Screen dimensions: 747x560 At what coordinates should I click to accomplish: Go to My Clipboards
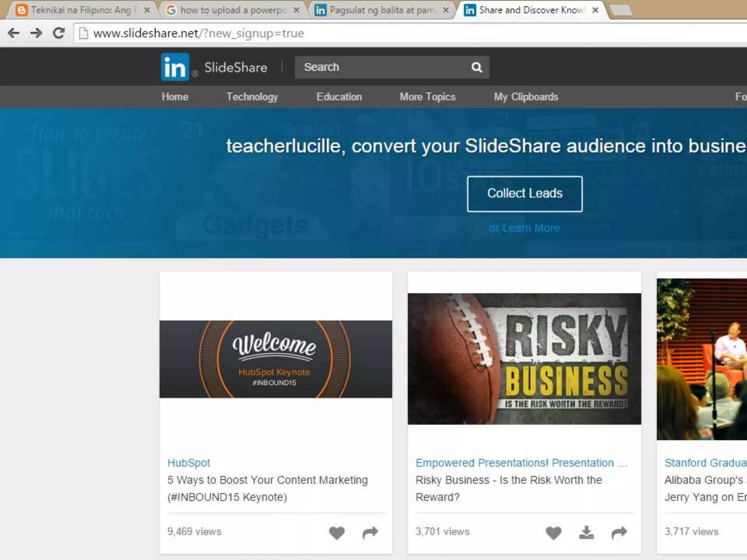526,97
